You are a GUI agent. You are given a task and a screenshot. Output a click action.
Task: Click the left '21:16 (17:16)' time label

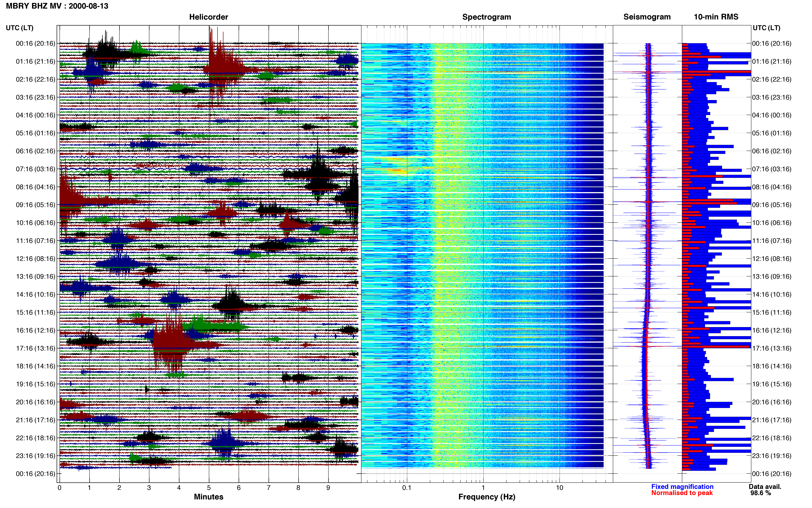[36, 420]
